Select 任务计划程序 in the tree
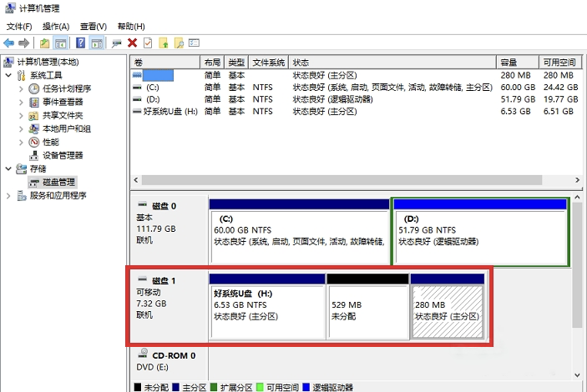 [67, 88]
